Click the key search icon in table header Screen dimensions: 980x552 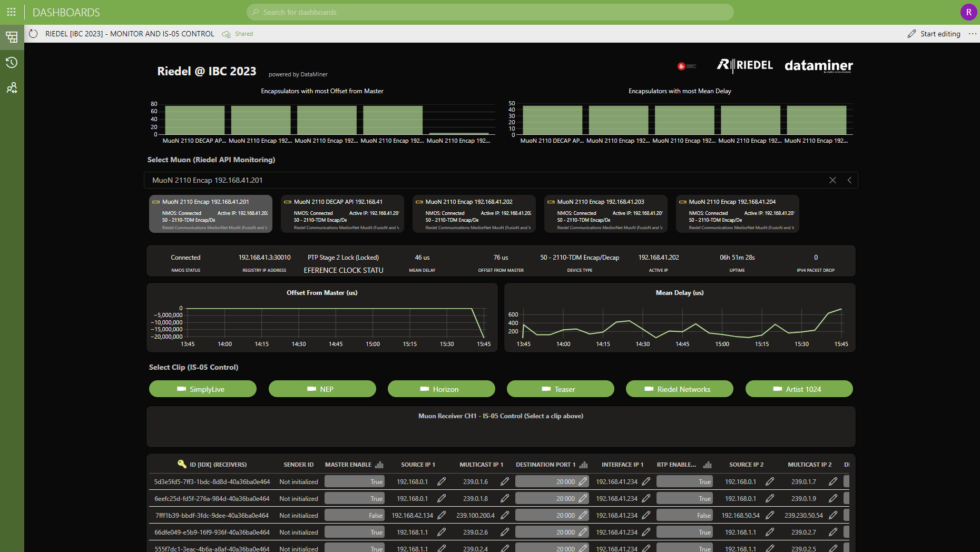tap(182, 464)
